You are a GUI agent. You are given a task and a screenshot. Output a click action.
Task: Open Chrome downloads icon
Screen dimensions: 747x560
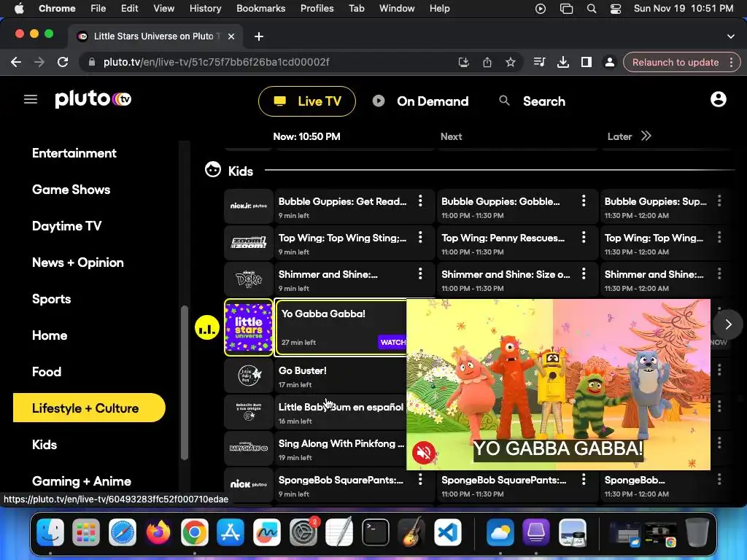[x=562, y=62]
